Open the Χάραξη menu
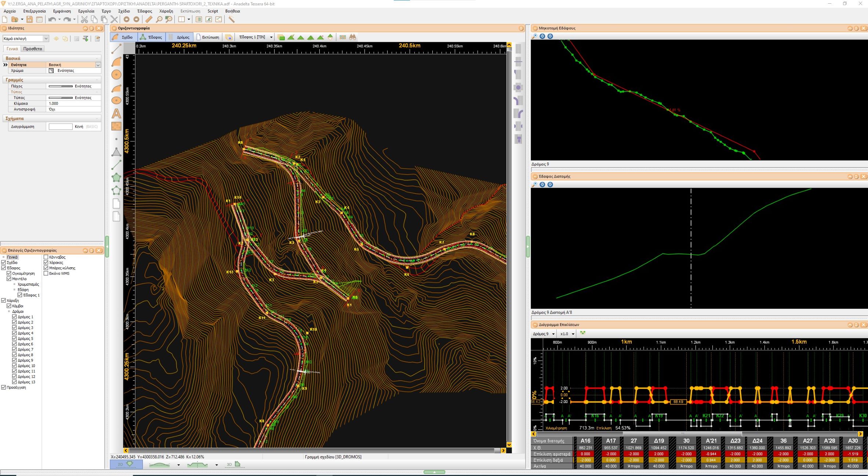This screenshot has width=868, height=476. point(166,11)
